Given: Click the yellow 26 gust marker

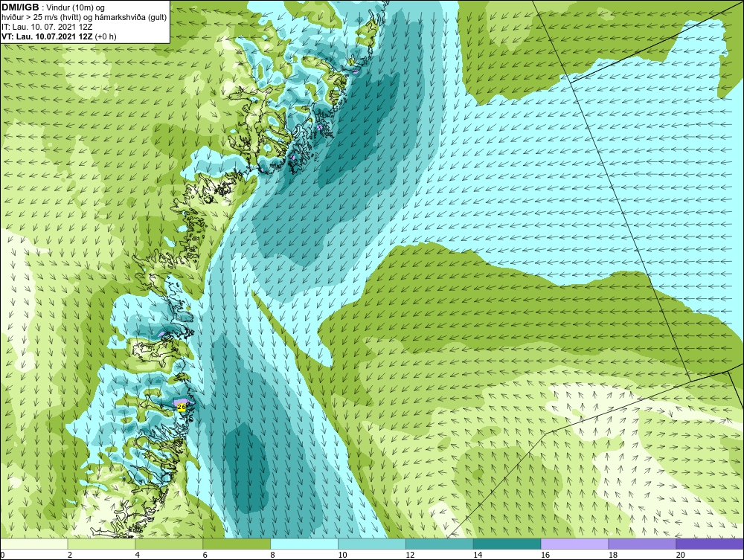Looking at the screenshot, I should [x=182, y=406].
